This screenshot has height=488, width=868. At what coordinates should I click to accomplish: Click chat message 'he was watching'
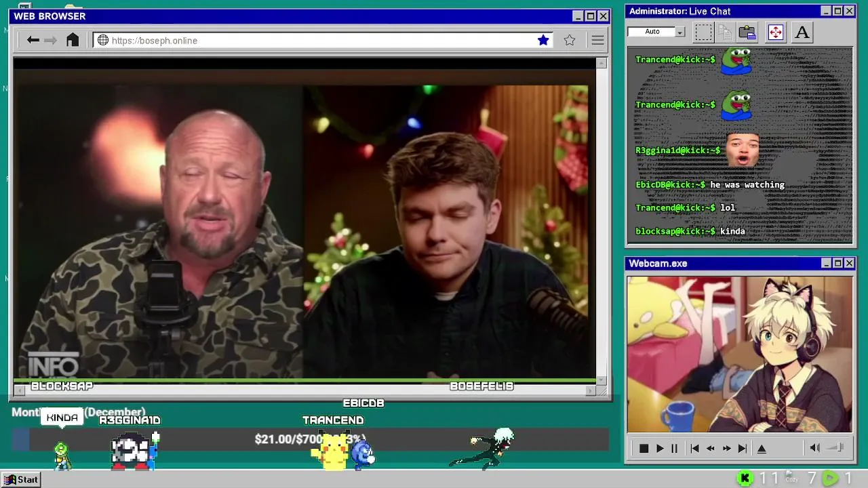tap(747, 185)
